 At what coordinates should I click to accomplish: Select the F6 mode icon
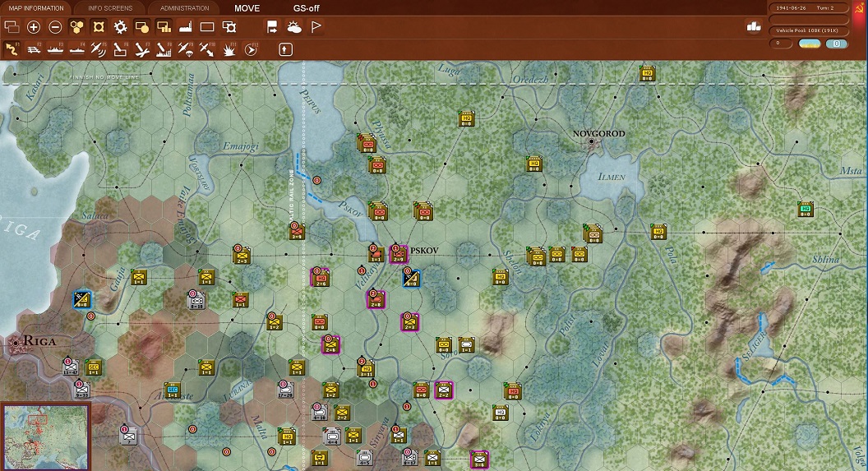point(120,49)
